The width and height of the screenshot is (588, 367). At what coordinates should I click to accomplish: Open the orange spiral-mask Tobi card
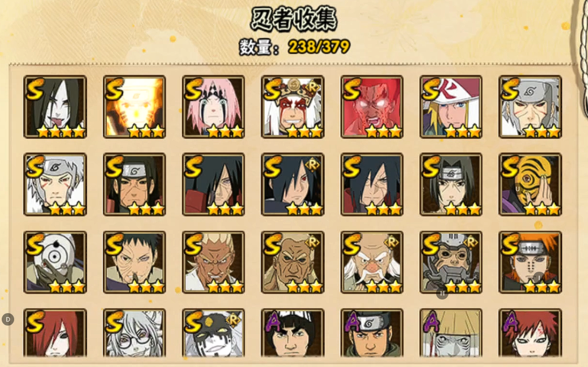(530, 184)
